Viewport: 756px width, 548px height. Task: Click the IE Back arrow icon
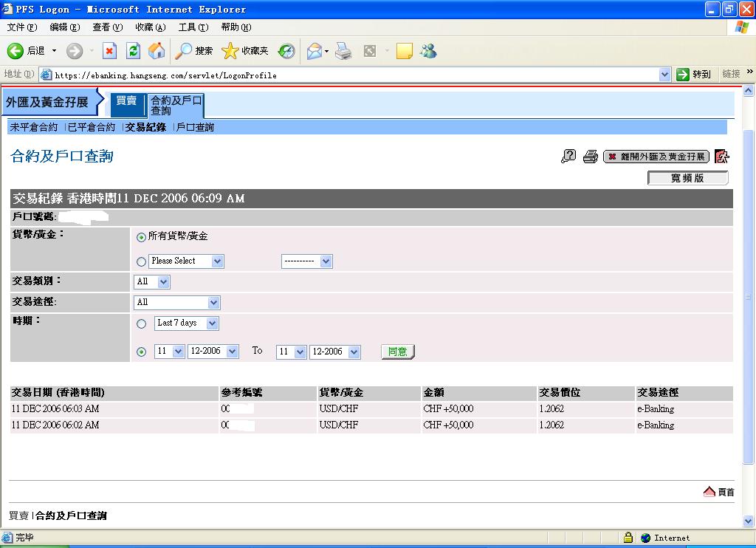click(15, 51)
